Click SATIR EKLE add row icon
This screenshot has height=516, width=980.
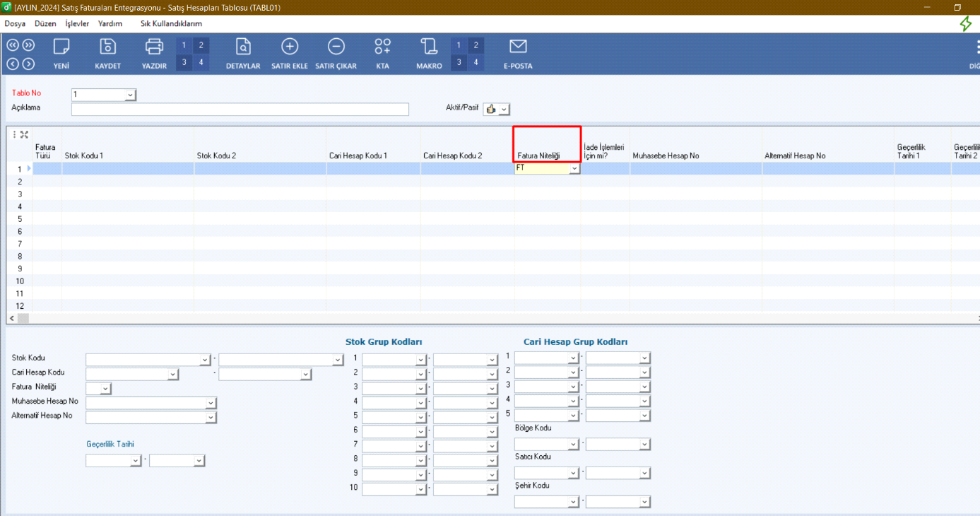coord(290,47)
